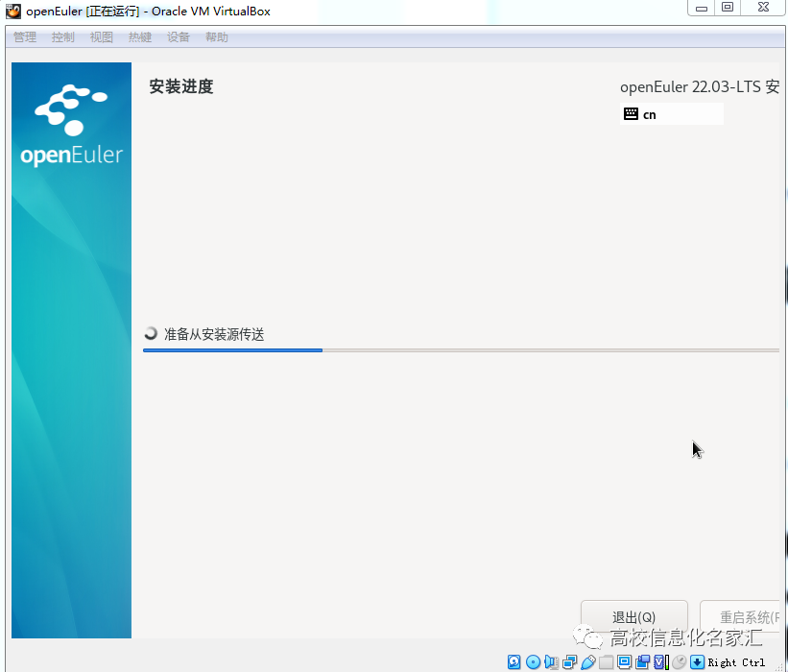Click the virtualization features chip icon

659,661
